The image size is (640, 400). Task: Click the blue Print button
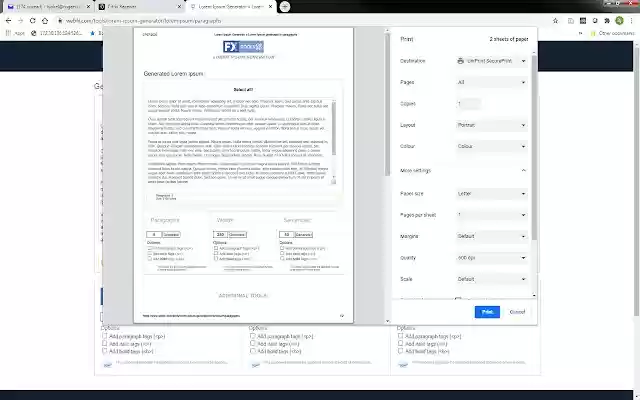(x=487, y=312)
